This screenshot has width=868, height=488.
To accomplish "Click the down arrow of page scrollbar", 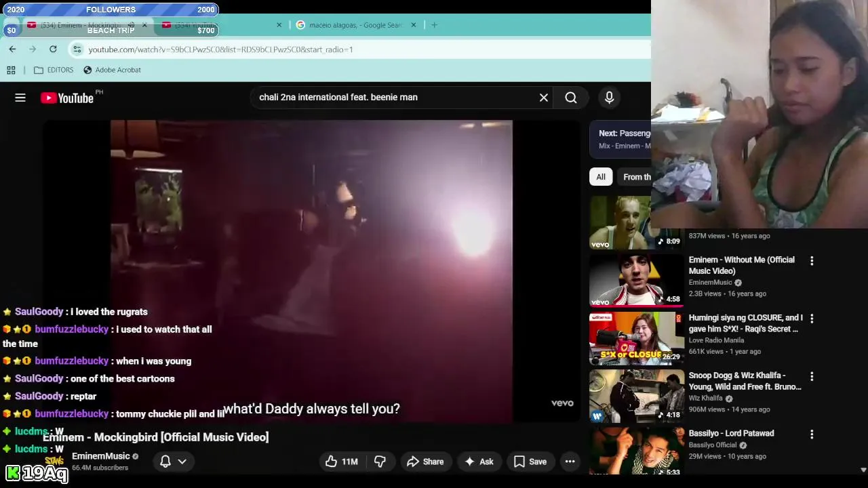I will 863,470.
